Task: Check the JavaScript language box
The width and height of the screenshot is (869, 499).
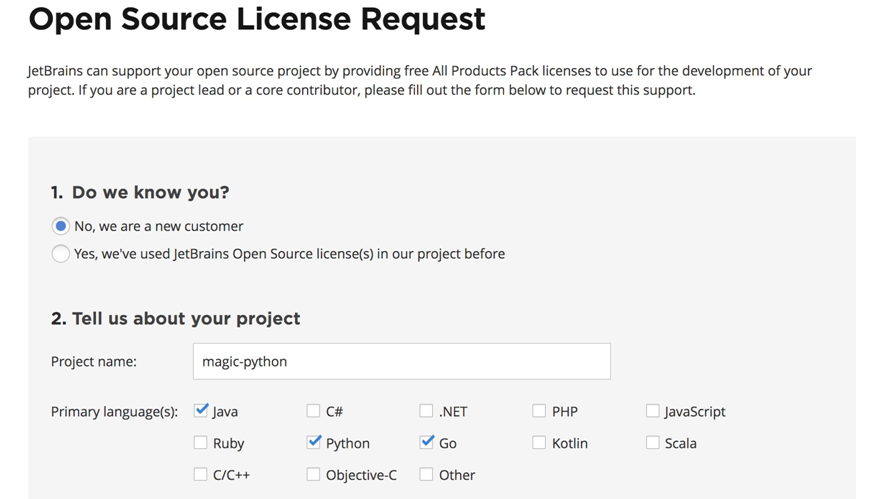Action: coord(652,411)
